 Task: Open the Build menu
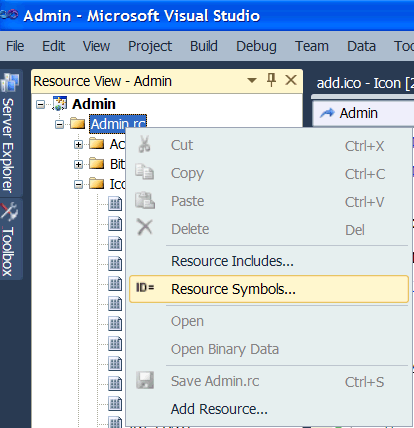204,46
